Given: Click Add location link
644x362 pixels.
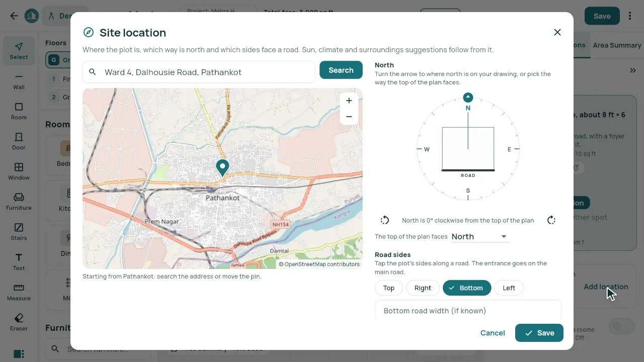Looking at the screenshot, I should 606,287.
